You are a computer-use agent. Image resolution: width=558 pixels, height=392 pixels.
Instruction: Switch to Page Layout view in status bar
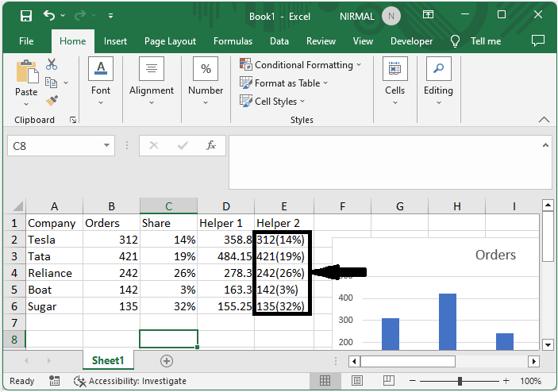point(358,381)
